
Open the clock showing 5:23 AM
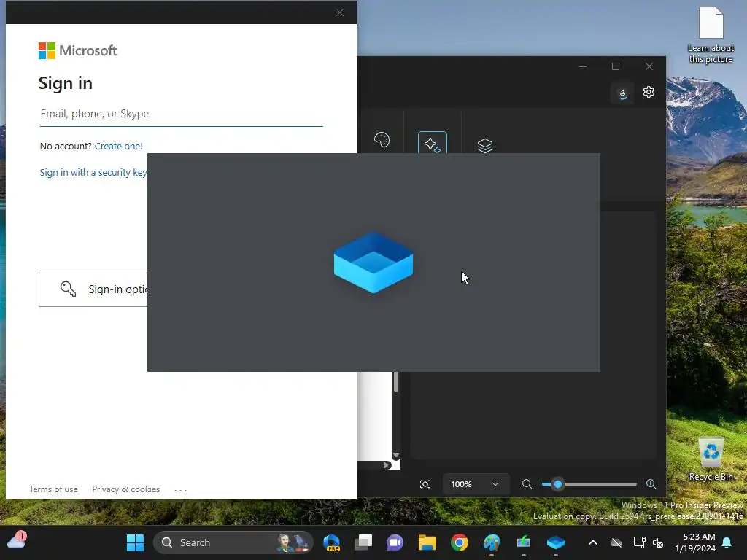695,542
